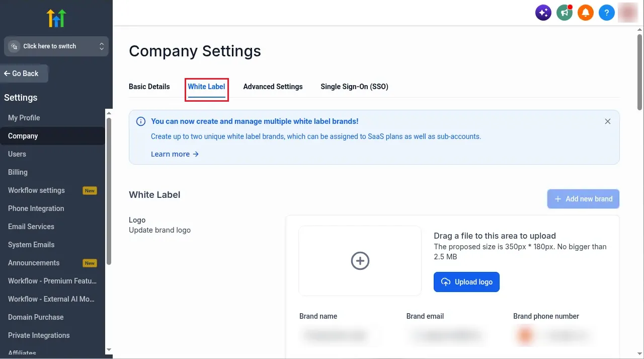Open the Basic Details tab

tap(149, 87)
